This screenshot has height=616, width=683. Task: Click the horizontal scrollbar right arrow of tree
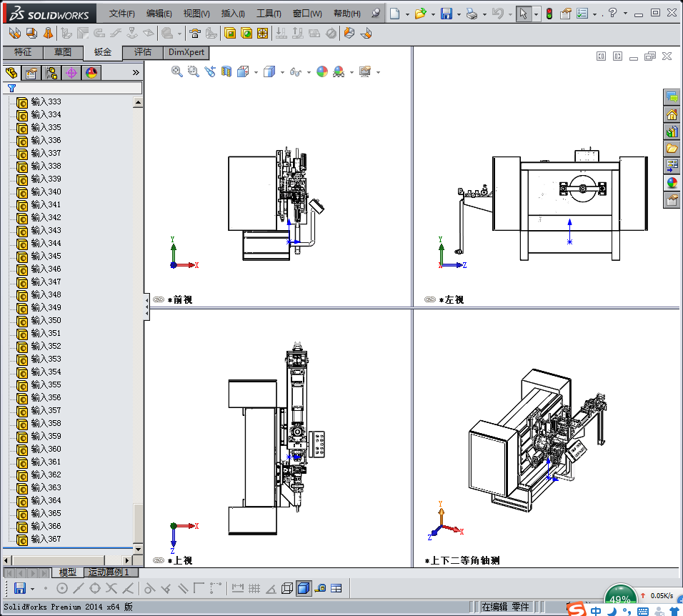[x=127, y=560]
